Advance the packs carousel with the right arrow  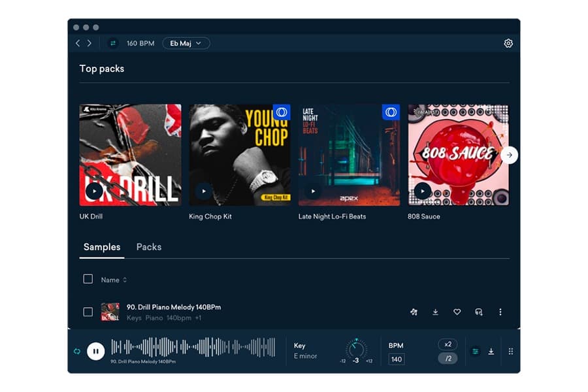point(508,155)
